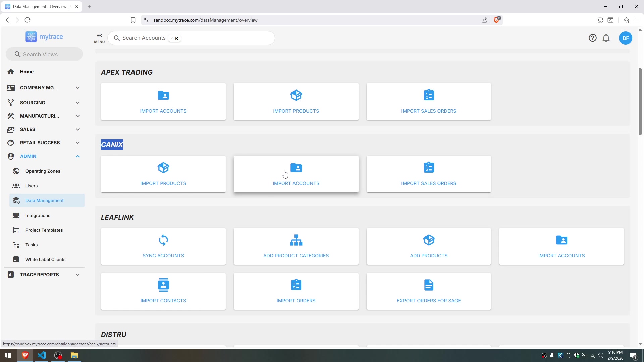Open the notifications bell
644x362 pixels.
[x=606, y=38]
